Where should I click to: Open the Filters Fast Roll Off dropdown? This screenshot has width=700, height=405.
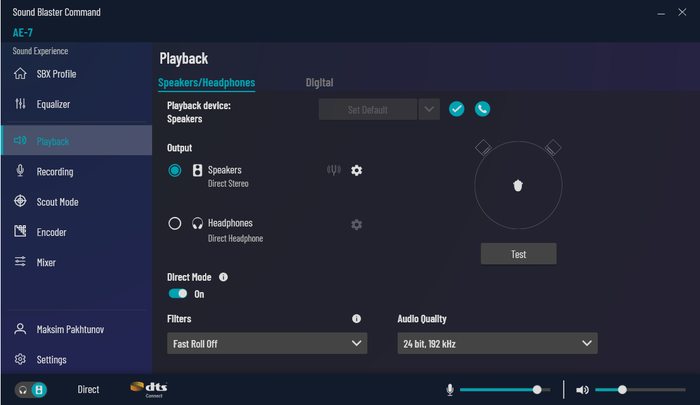267,343
